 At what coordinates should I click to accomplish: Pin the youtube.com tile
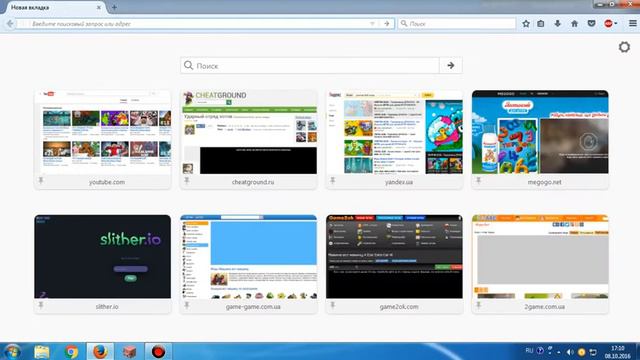41,180
